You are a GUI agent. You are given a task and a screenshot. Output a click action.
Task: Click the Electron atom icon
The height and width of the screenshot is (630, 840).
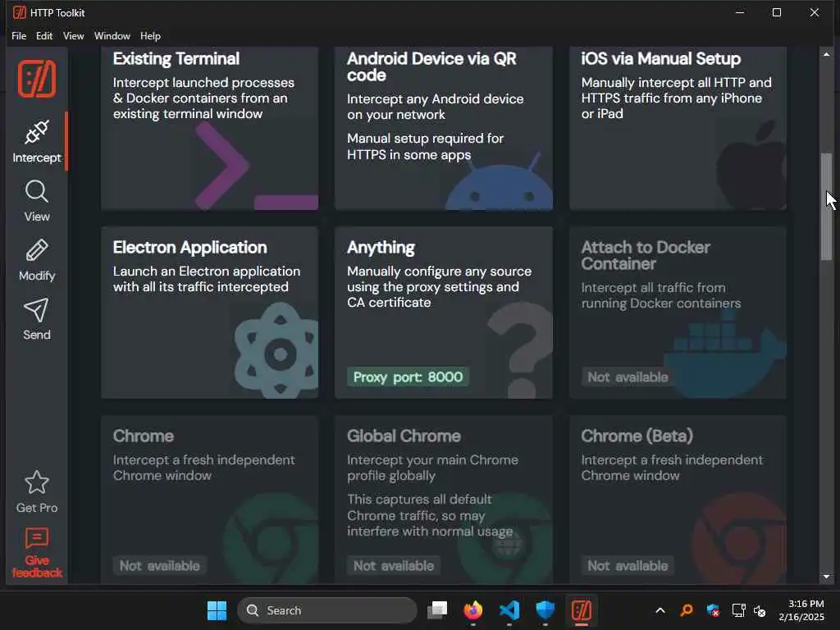pos(277,350)
